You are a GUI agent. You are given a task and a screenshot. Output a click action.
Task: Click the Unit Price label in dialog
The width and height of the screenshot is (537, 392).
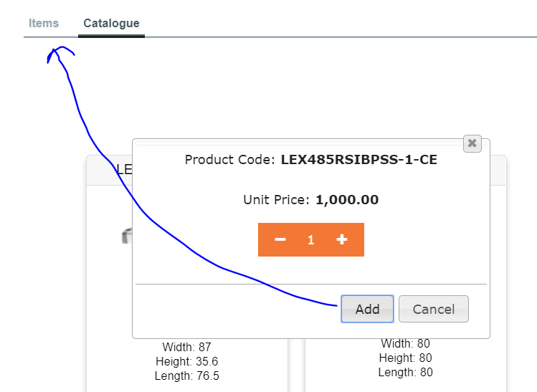point(277,200)
